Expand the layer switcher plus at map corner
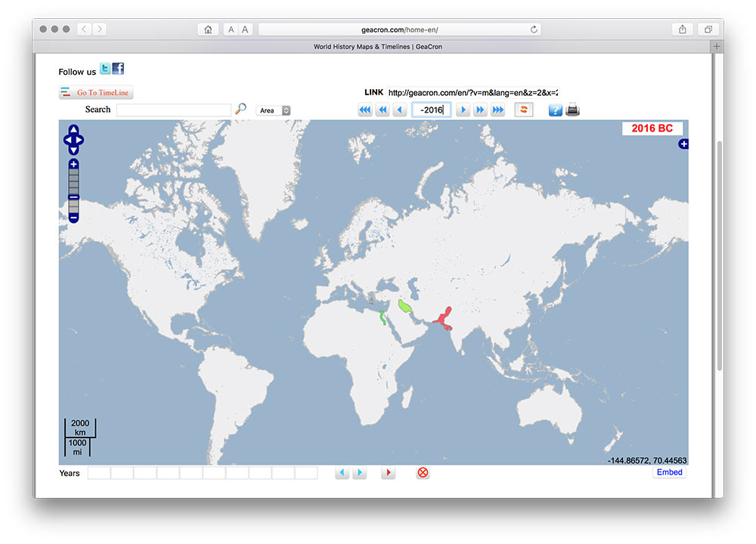Image resolution: width=756 pixels, height=544 pixels. coord(683,144)
